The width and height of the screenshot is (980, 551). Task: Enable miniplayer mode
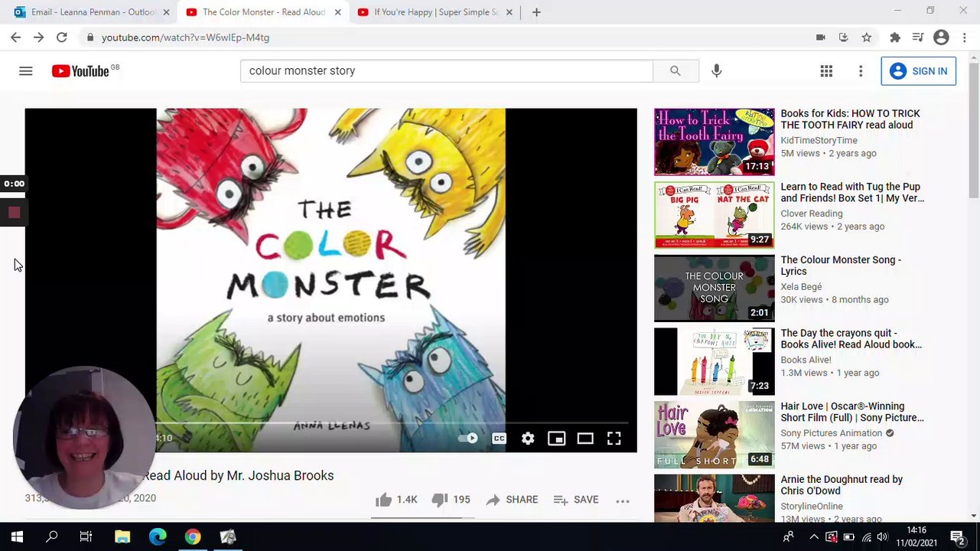coord(556,439)
